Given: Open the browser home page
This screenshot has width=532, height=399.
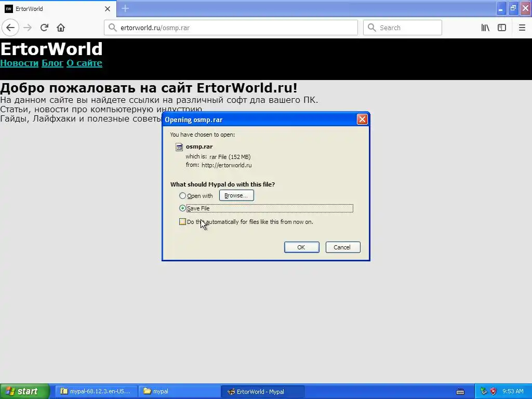Looking at the screenshot, I should pyautogui.click(x=61, y=28).
